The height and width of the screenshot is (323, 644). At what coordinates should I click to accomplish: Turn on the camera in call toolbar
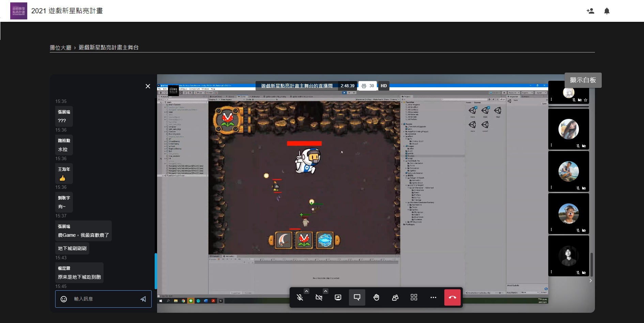click(319, 297)
